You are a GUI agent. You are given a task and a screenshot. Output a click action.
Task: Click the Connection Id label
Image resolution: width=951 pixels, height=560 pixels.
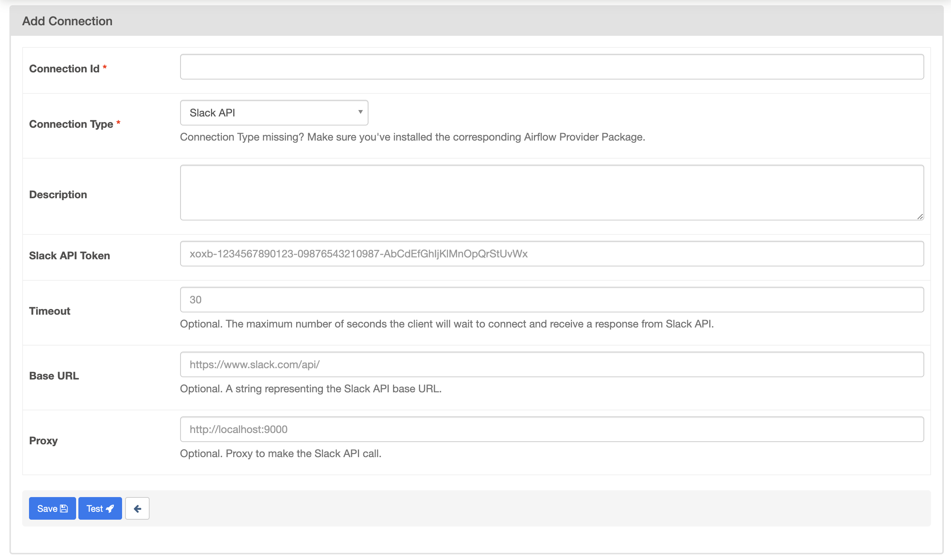coord(64,69)
